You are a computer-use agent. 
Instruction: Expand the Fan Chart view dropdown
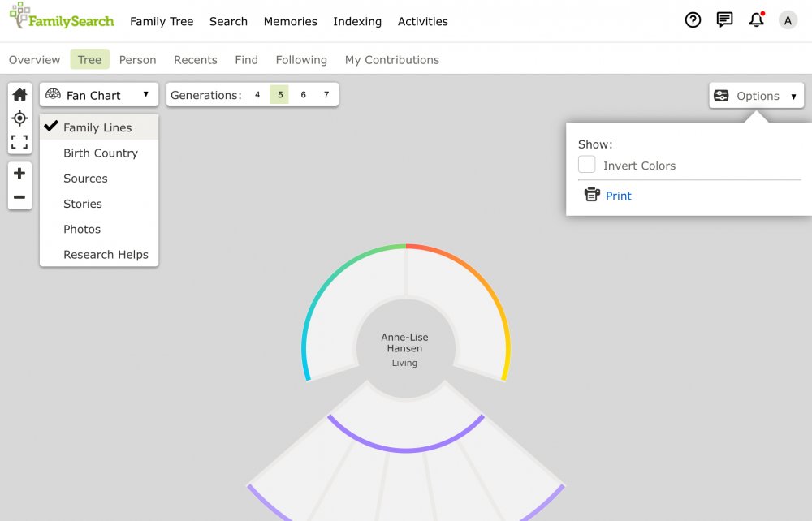[x=99, y=95]
